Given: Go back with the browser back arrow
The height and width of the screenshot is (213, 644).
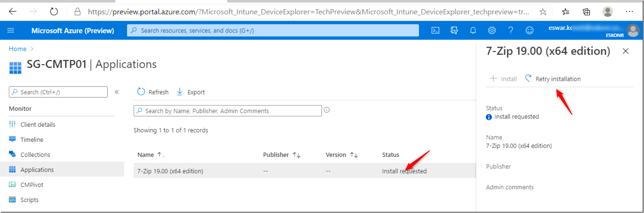Looking at the screenshot, I should click(x=12, y=12).
